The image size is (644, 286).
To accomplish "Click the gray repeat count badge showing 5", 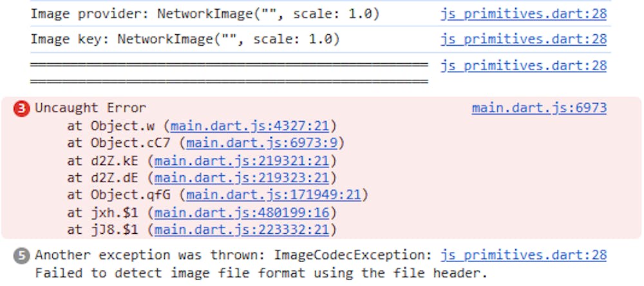I will click(22, 255).
